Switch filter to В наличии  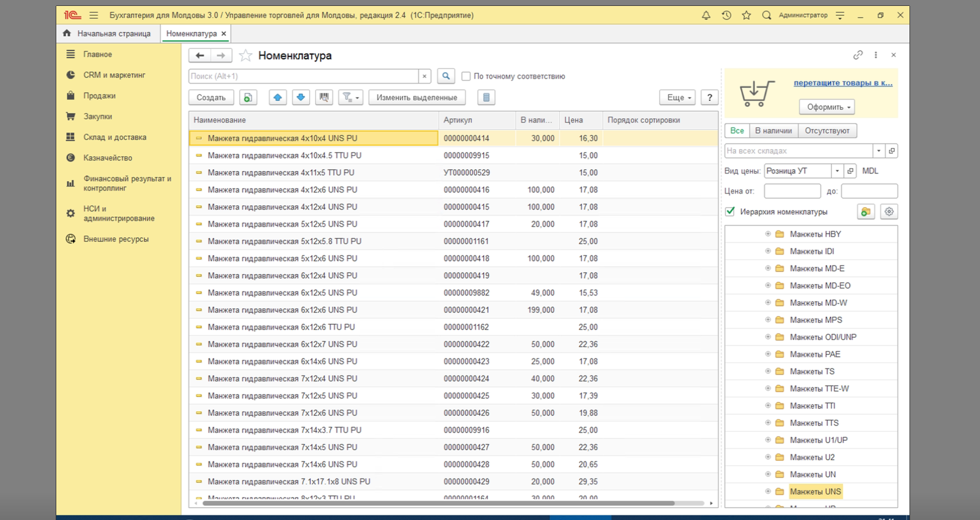[773, 131]
